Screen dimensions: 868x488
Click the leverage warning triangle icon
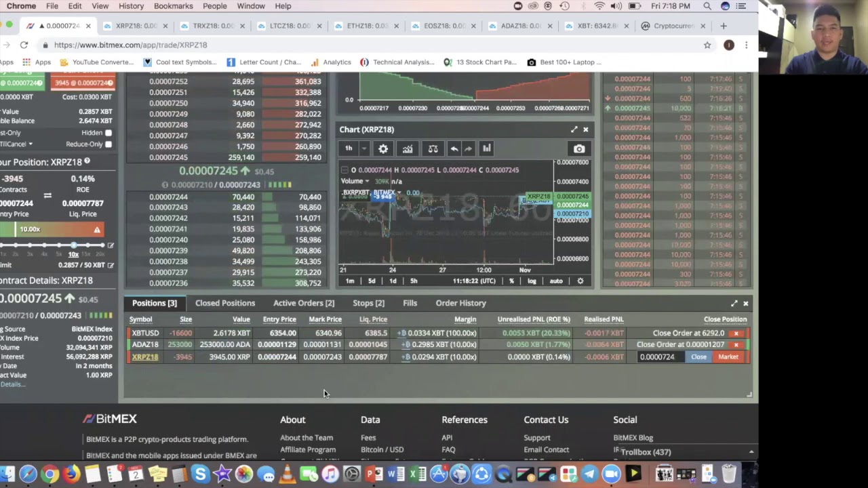pos(97,230)
